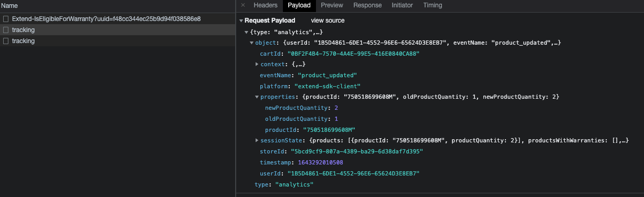Click the view source link
The width and height of the screenshot is (644, 197).
tap(328, 20)
